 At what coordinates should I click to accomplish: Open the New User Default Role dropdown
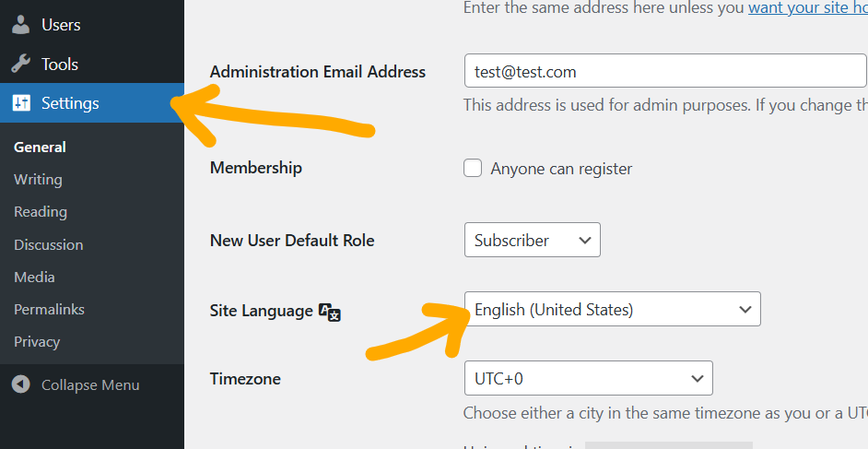pyautogui.click(x=532, y=240)
